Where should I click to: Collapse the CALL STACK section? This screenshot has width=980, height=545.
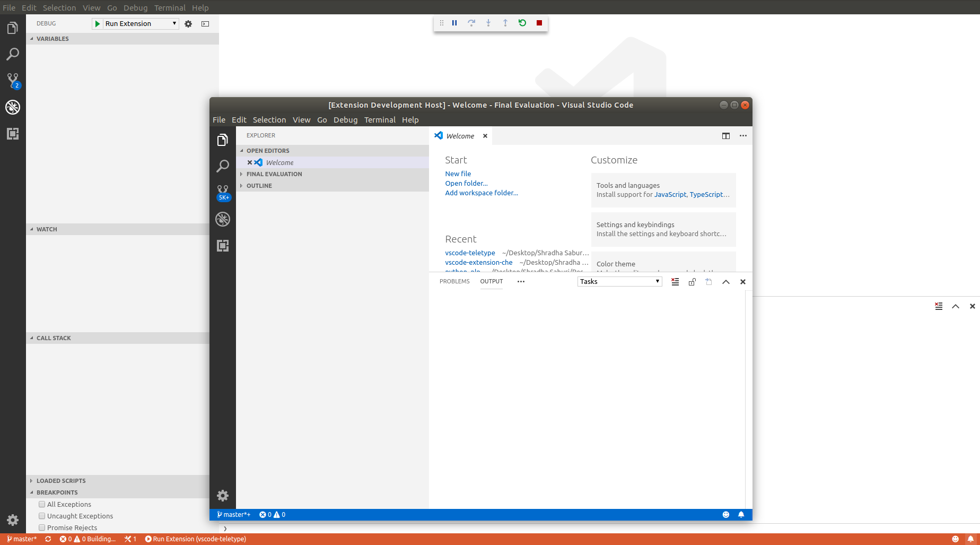[x=118, y=338]
